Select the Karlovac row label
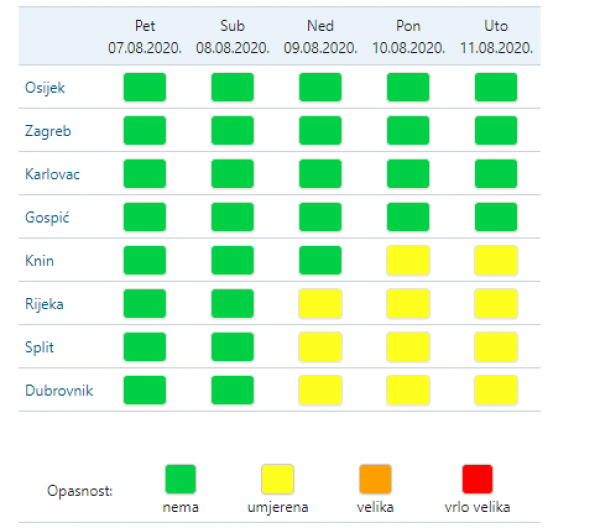600x528 pixels. click(x=52, y=174)
